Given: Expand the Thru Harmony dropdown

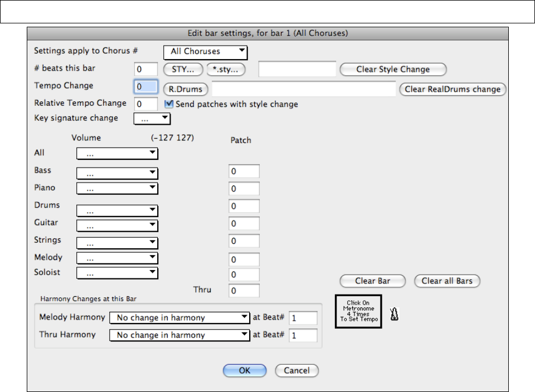Looking at the screenshot, I should pos(179,335).
